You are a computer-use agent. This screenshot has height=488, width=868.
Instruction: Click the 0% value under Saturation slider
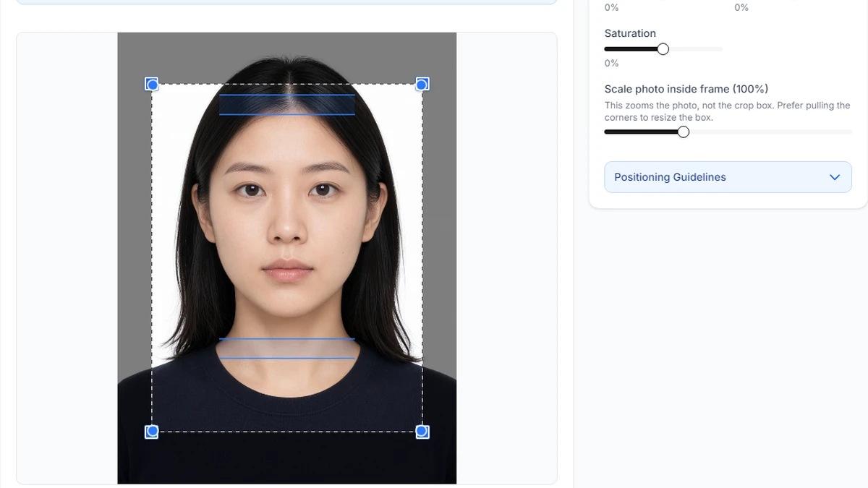pyautogui.click(x=611, y=64)
